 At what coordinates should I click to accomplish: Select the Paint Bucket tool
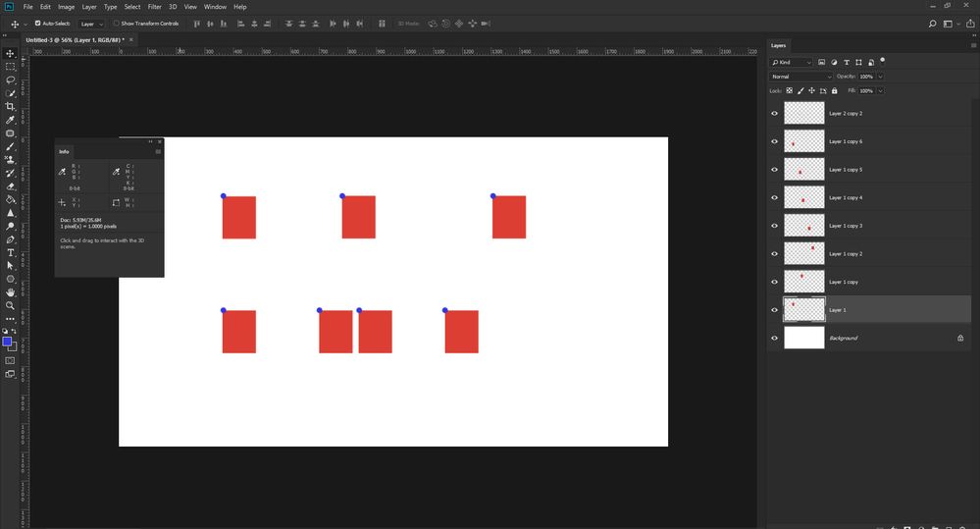point(10,199)
